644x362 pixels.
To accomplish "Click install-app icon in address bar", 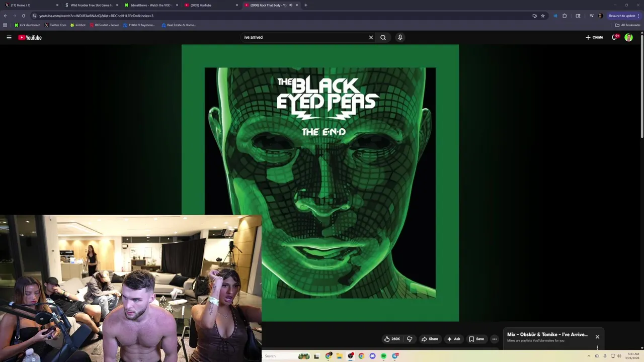I will 534,16.
